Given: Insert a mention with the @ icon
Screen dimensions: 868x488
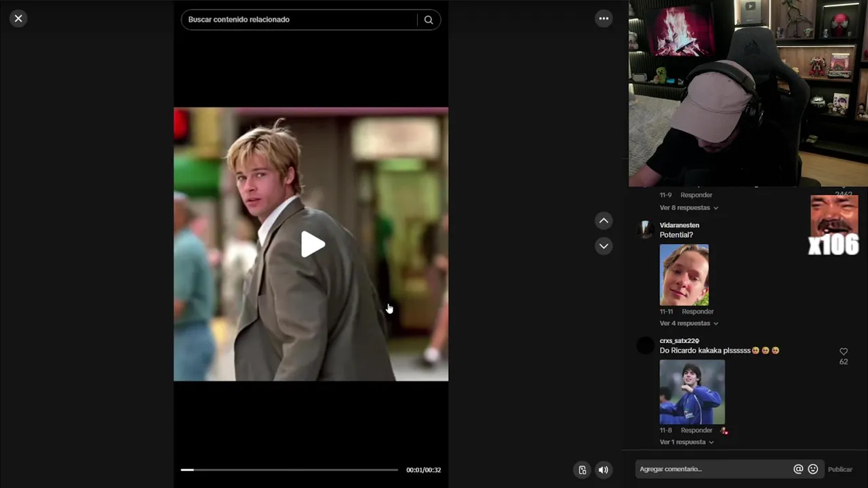Looking at the screenshot, I should (x=798, y=469).
